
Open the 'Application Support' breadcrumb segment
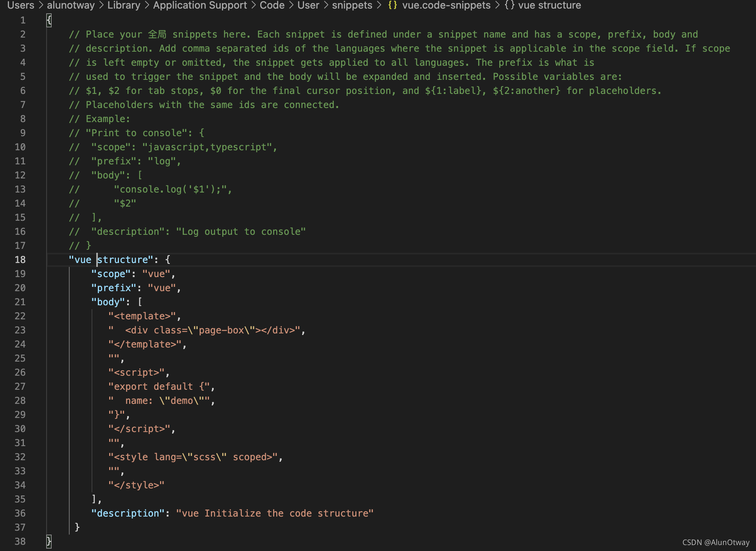click(x=200, y=5)
